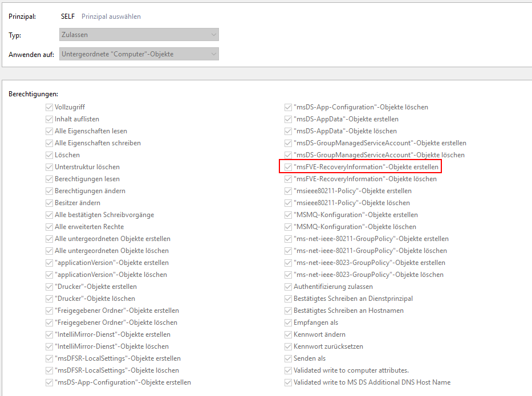Toggle "Alle untergeordneten Objekte erstellen" checkbox
This screenshot has height=396, width=532.
[49, 239]
